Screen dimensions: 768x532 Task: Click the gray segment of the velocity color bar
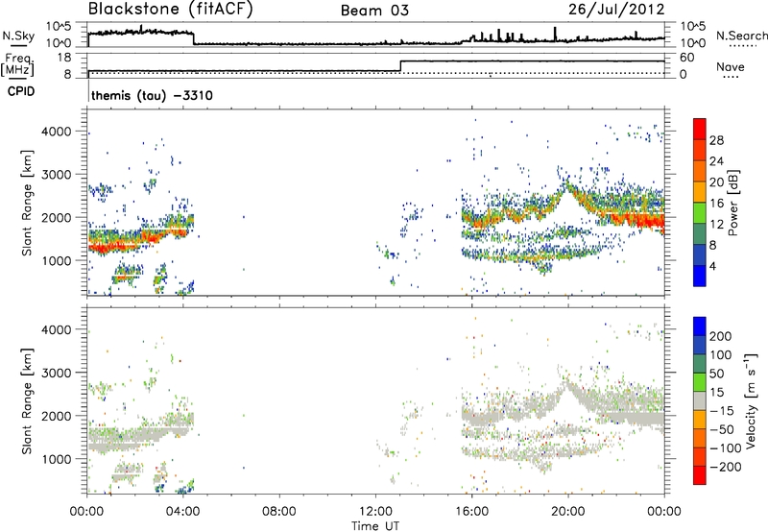coord(700,400)
